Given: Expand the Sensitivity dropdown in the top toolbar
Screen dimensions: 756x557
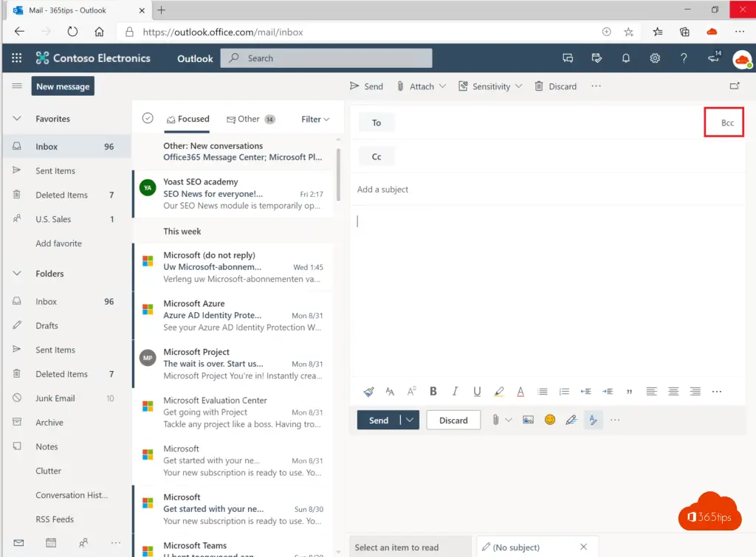Looking at the screenshot, I should [490, 86].
